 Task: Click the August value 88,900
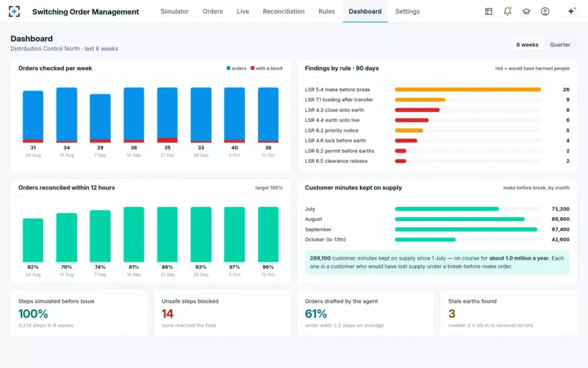[x=560, y=219]
